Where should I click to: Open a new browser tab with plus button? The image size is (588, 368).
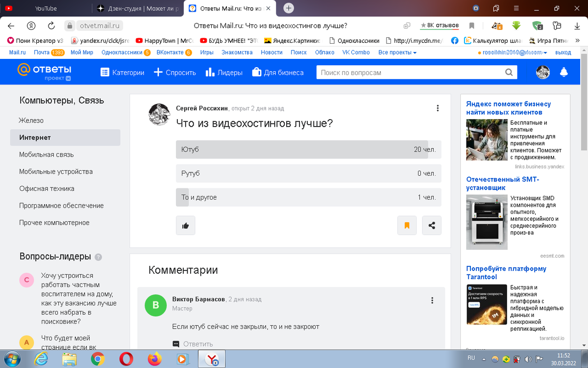(x=289, y=8)
